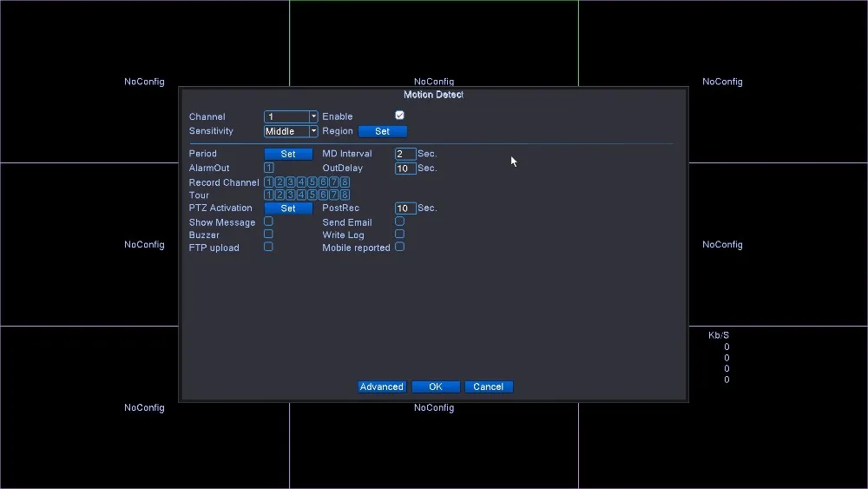The image size is (868, 489).
Task: Toggle Tour channel number 6 box
Action: coord(323,195)
